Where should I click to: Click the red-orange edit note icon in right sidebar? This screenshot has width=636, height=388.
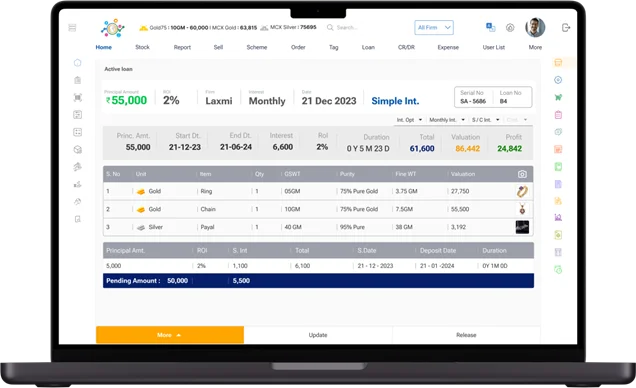[558, 149]
